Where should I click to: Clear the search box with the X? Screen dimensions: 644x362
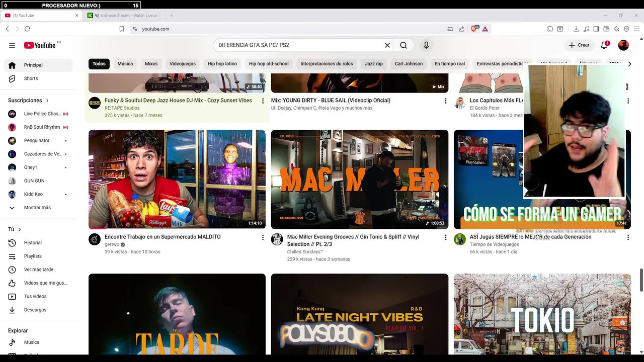click(x=387, y=45)
